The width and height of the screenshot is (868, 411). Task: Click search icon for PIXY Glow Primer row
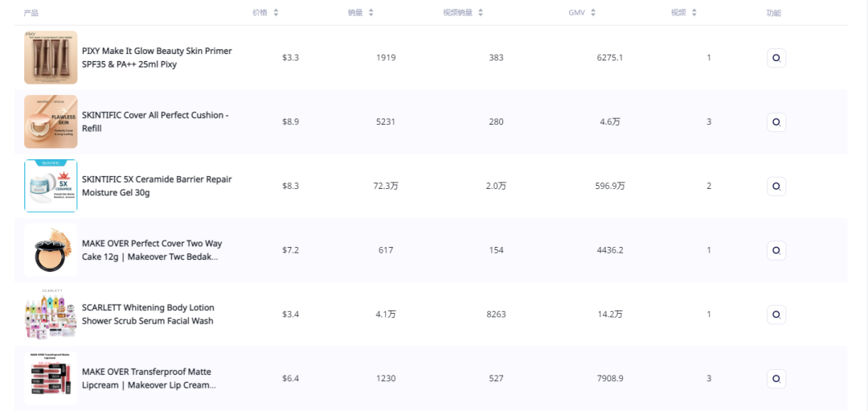(776, 58)
